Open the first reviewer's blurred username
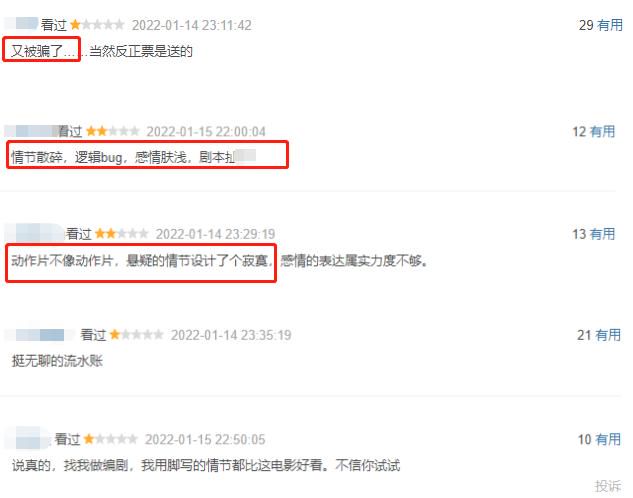Image resolution: width=633 pixels, height=498 pixels. 21,23
